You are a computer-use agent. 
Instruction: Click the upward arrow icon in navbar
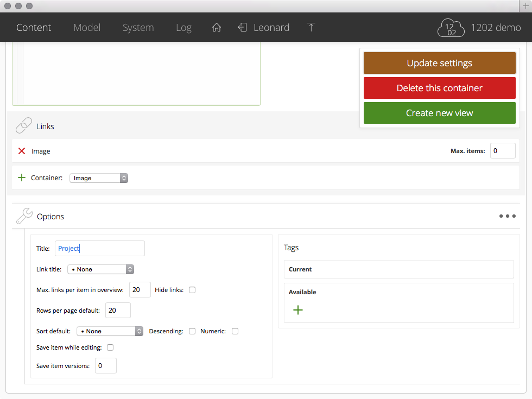pyautogui.click(x=311, y=28)
